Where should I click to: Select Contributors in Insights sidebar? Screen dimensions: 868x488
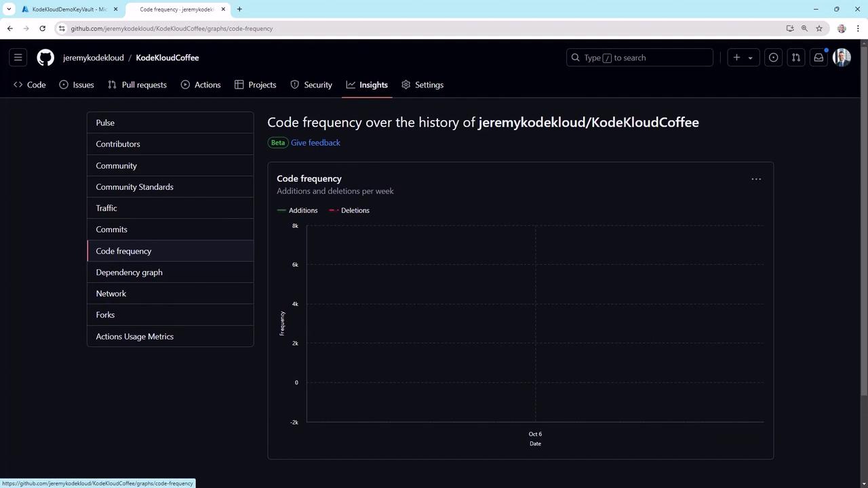pos(170,144)
